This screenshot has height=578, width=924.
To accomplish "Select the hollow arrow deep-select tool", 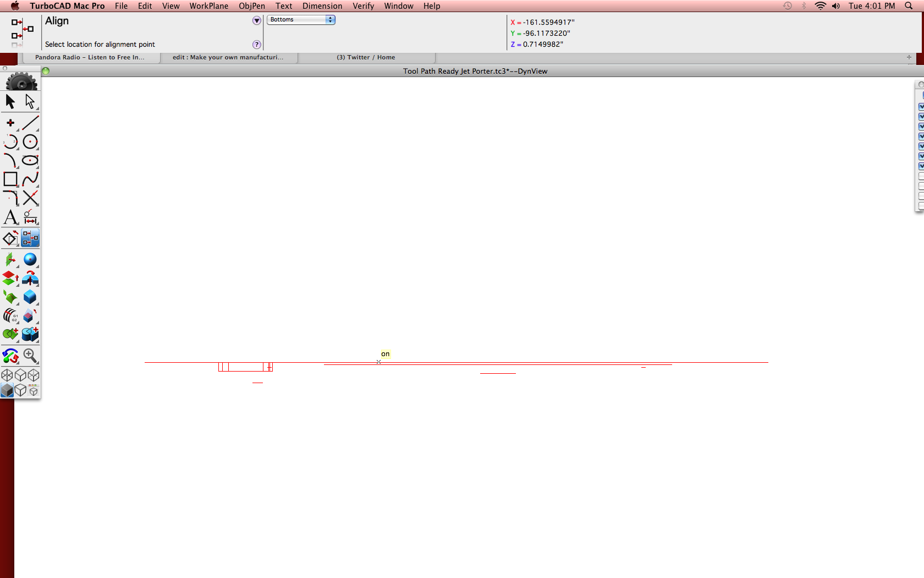I will tap(30, 101).
